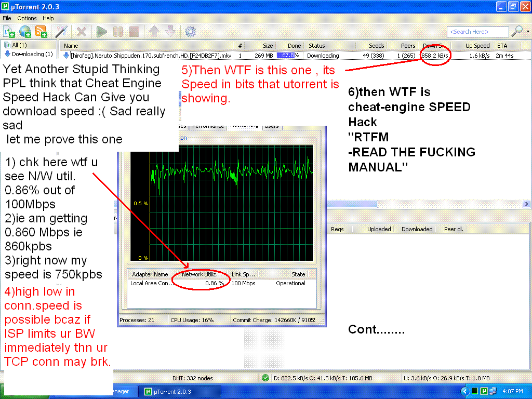532x399 pixels.
Task: Click the horizontal scrollbar thumb under torrent list
Action: click(352, 204)
